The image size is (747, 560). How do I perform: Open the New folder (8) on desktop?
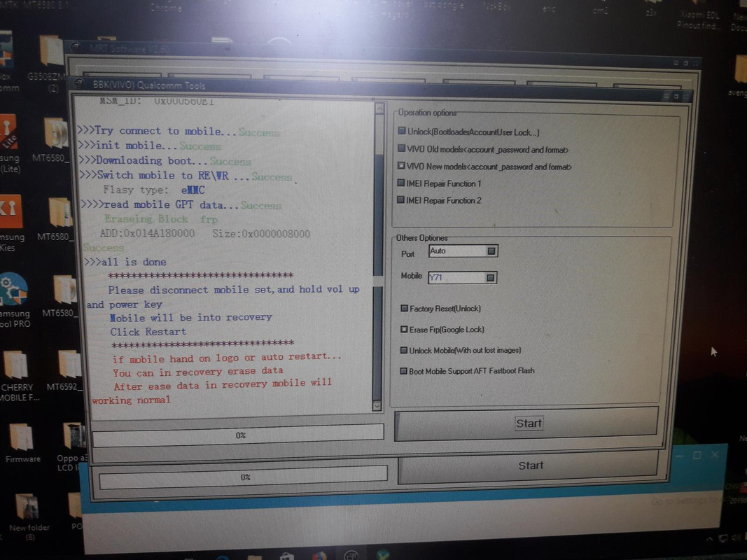29,517
